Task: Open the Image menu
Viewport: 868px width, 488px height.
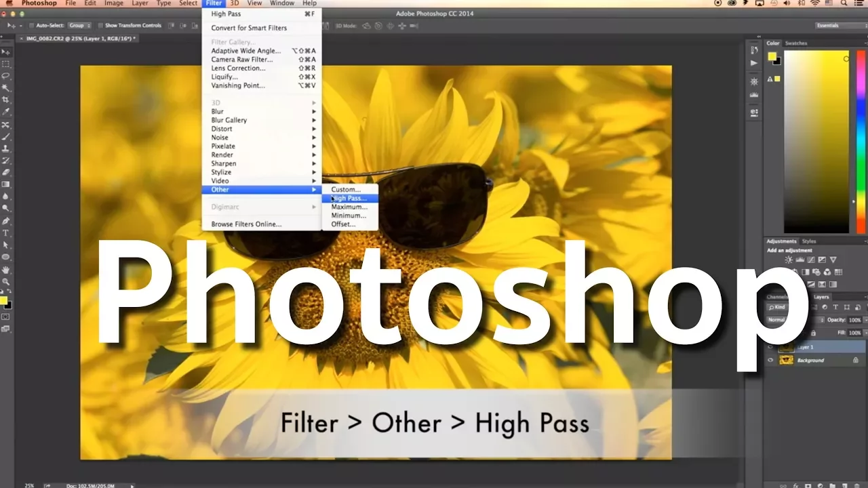Action: pyautogui.click(x=114, y=3)
